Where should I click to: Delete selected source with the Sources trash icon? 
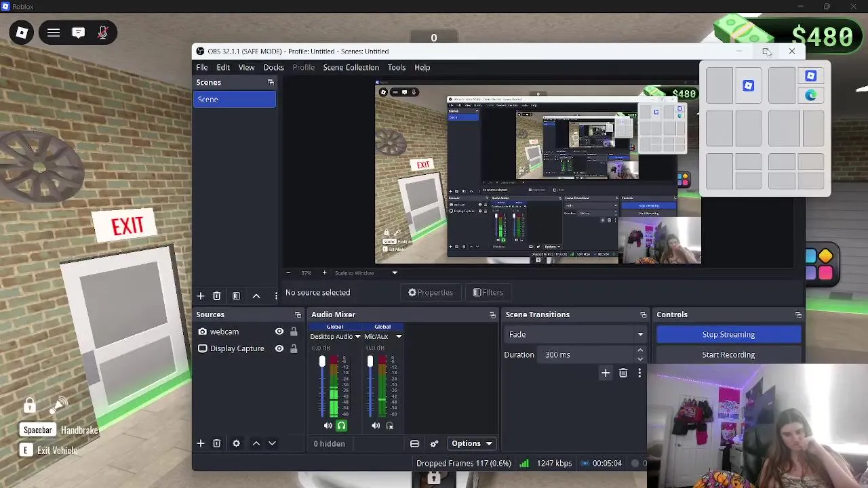click(217, 443)
